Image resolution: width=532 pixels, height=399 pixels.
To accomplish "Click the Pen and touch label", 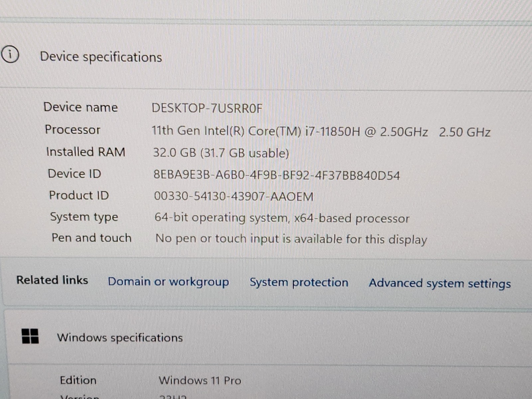I will pyautogui.click(x=91, y=238).
